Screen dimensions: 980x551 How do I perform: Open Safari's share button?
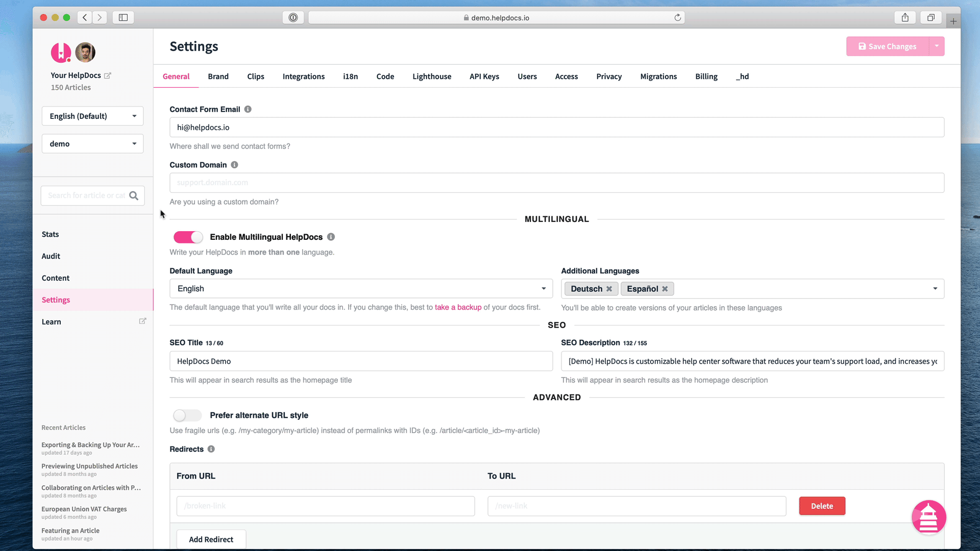point(905,17)
